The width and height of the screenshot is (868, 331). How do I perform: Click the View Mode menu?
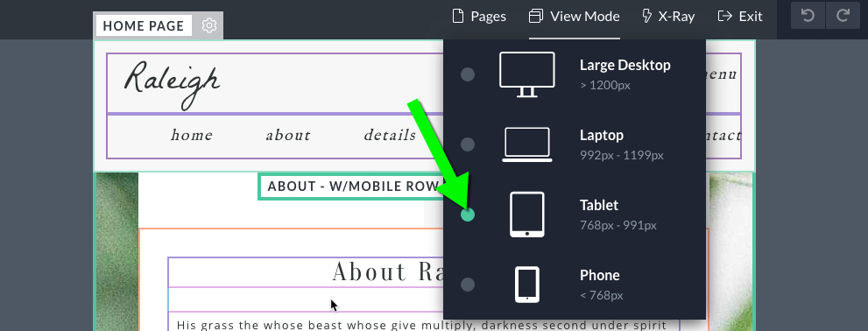574,16
